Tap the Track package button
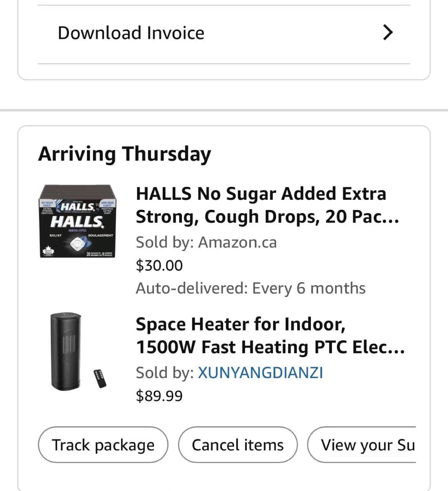Screen dimensions: 448x491 coord(103,445)
